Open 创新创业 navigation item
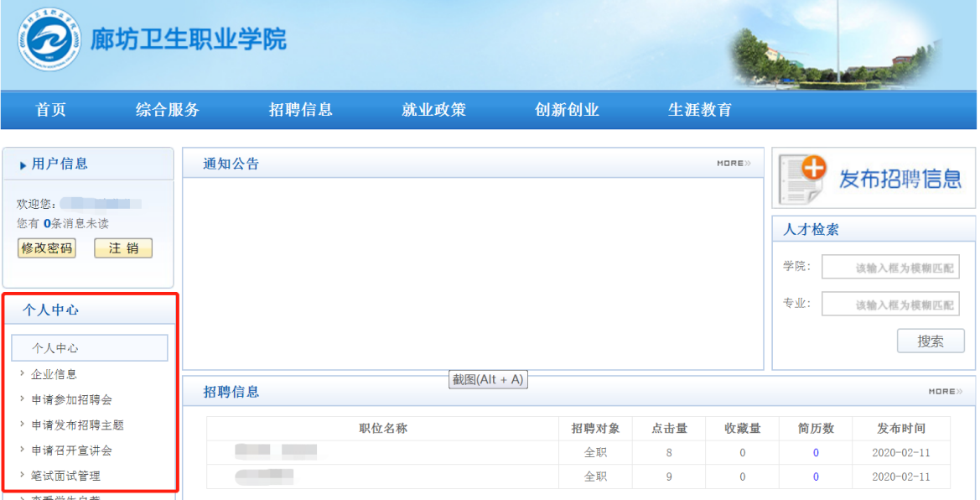 click(x=567, y=110)
